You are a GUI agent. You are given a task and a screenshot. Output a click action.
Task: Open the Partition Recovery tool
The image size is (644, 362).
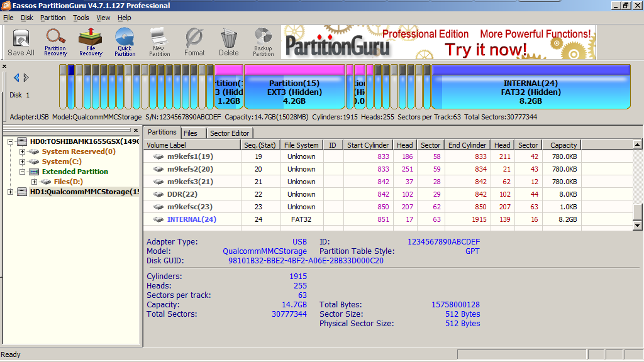(x=55, y=42)
